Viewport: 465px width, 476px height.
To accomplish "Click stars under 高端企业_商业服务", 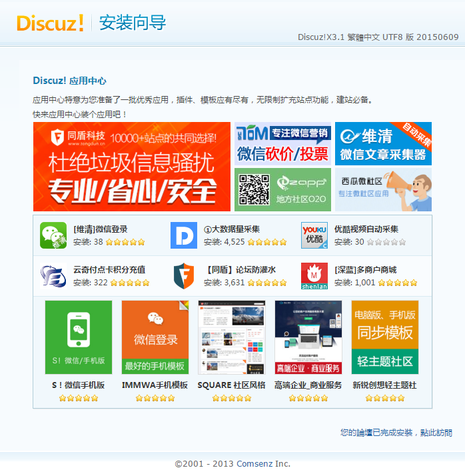I will click(308, 398).
